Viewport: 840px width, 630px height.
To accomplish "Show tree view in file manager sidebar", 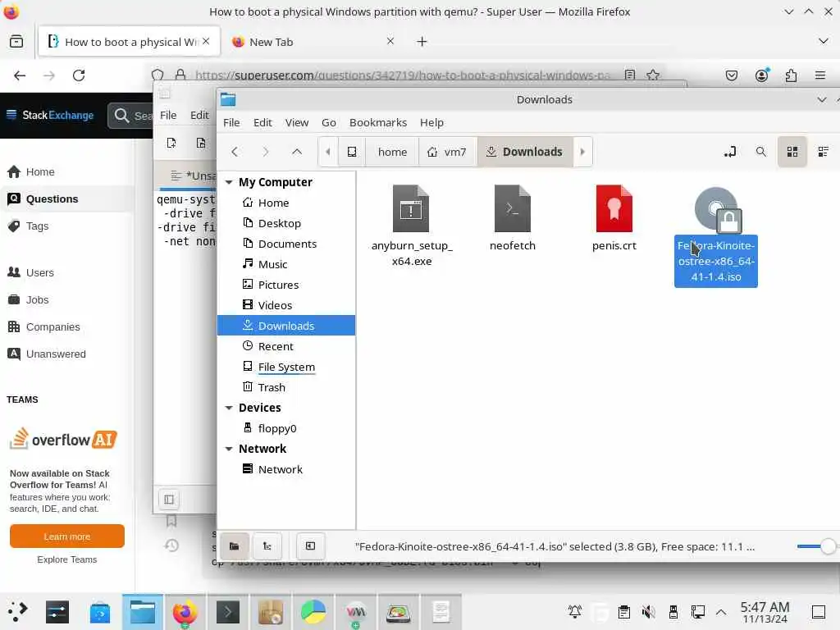I will (x=267, y=546).
